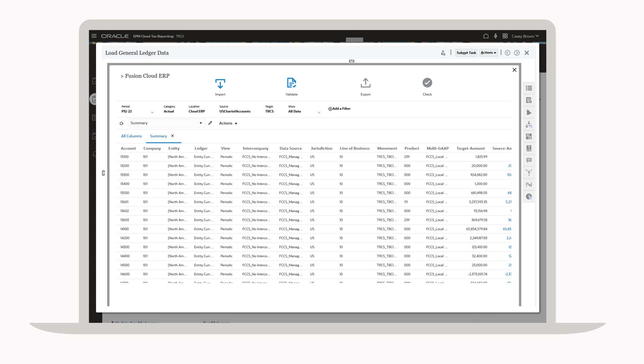This screenshot has width=644, height=364.
Task: Click Add a Filter link
Action: pyautogui.click(x=339, y=109)
